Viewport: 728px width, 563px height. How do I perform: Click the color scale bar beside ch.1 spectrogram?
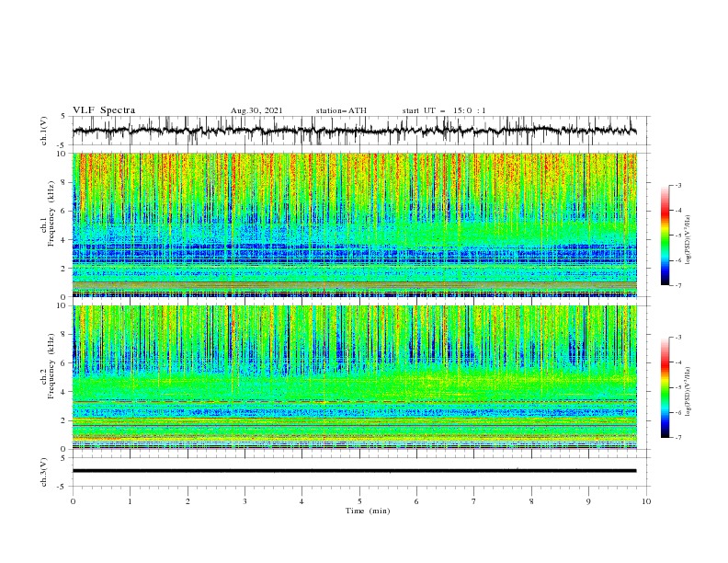click(x=665, y=236)
